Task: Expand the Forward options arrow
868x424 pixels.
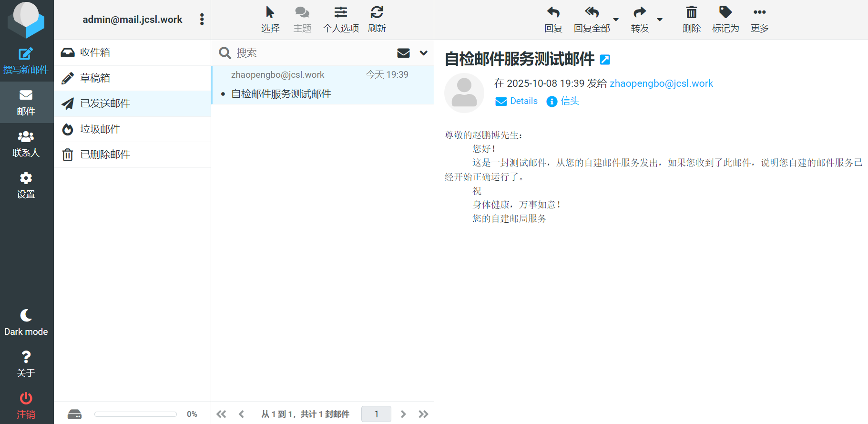Action: coord(660,20)
